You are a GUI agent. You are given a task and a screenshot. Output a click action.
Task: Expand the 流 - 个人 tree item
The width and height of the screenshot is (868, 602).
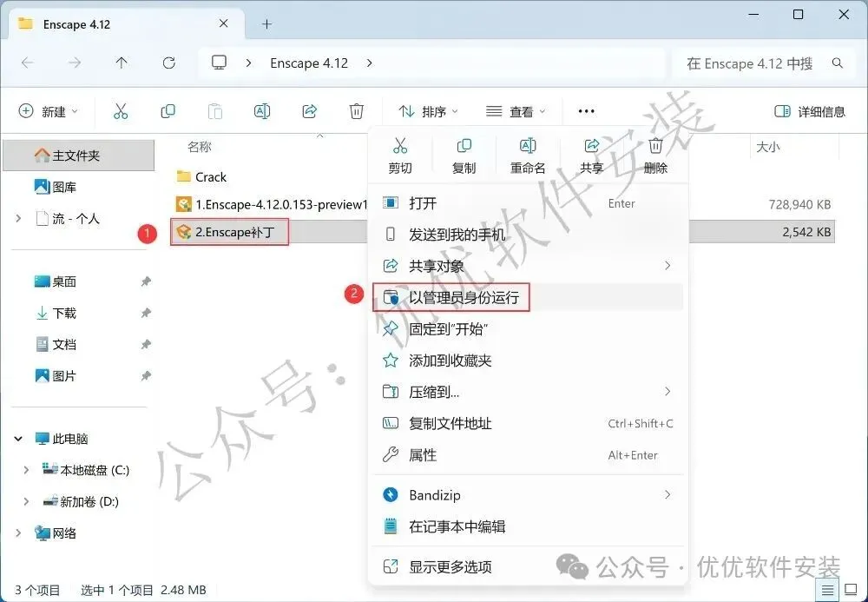pos(18,219)
